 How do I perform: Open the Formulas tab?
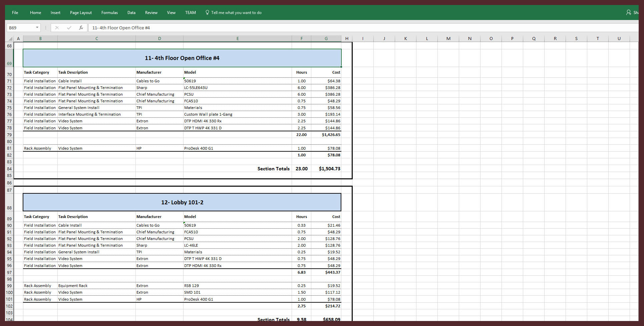tap(109, 13)
